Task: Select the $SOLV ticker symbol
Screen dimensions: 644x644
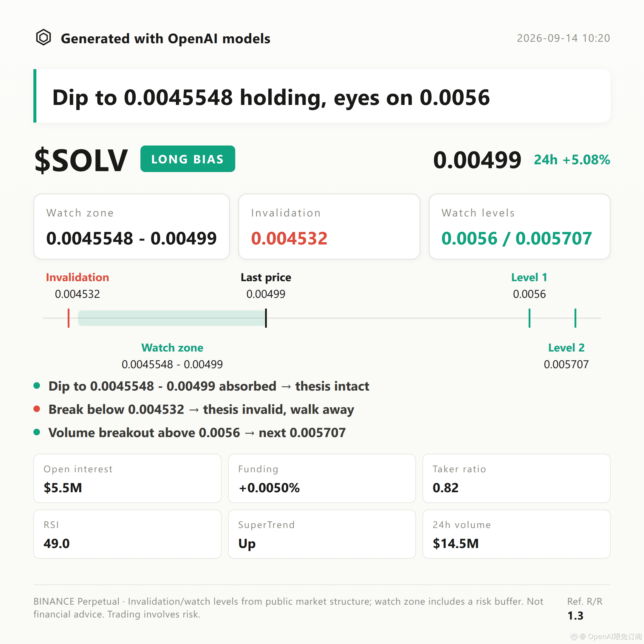Action: tap(81, 160)
